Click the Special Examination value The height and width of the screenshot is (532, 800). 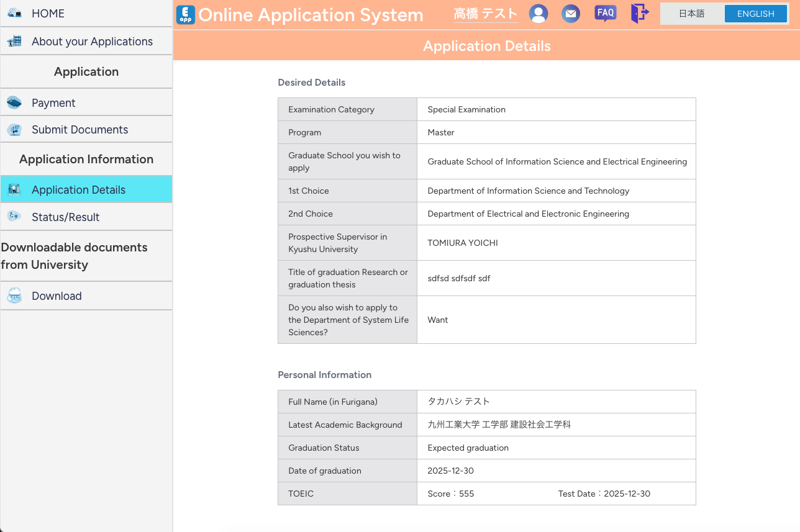click(466, 109)
